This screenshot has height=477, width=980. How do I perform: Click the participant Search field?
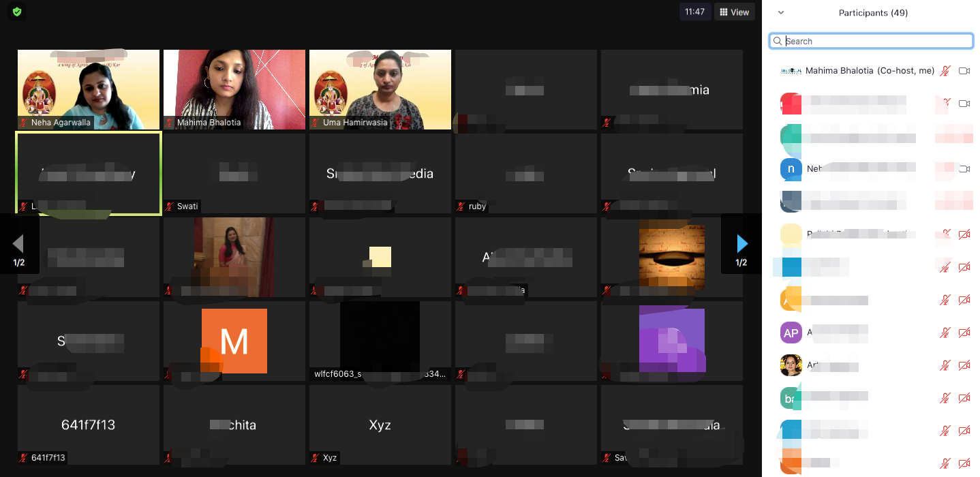click(871, 41)
